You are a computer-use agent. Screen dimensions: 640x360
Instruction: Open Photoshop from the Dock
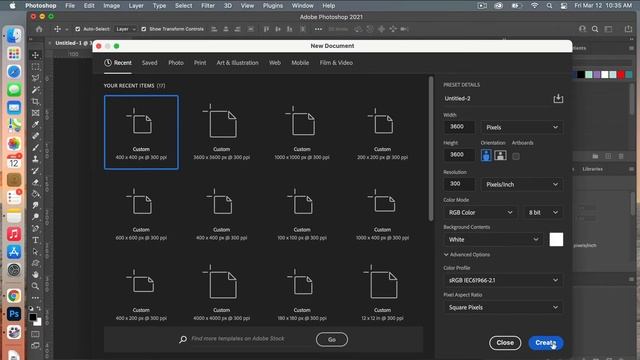pos(14,314)
